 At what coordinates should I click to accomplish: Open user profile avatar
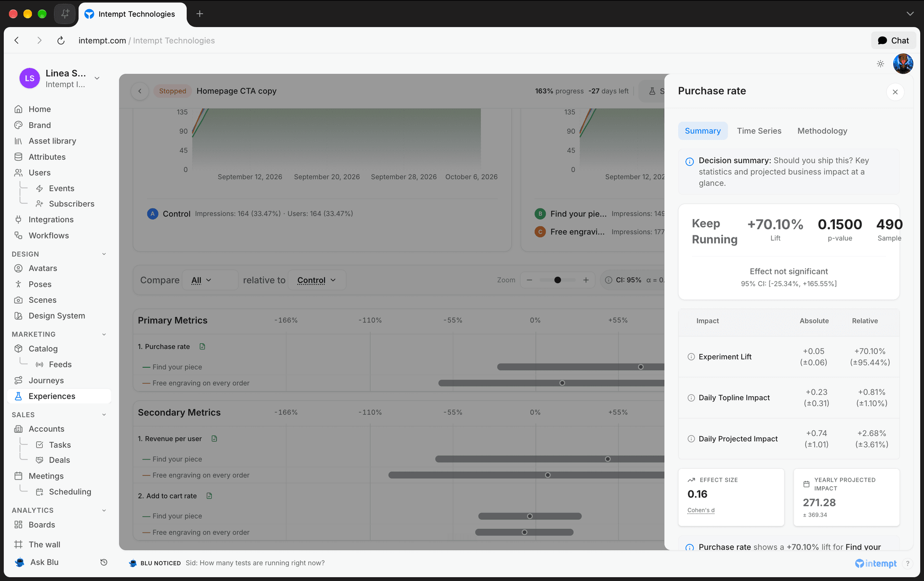coord(903,64)
